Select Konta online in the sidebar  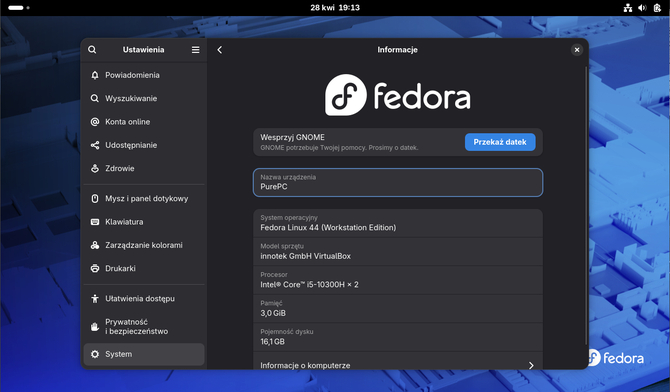144,122
